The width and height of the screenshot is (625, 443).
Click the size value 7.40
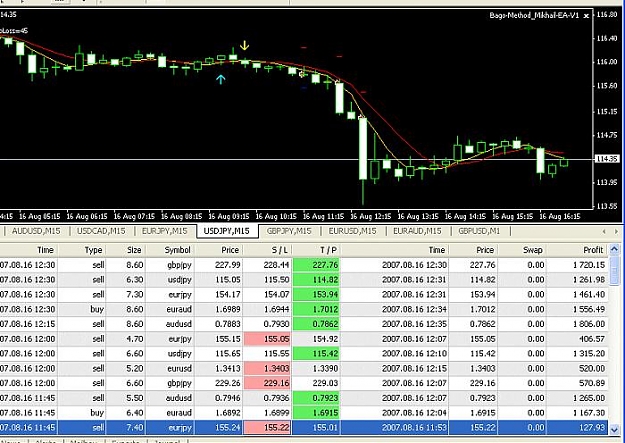135,427
